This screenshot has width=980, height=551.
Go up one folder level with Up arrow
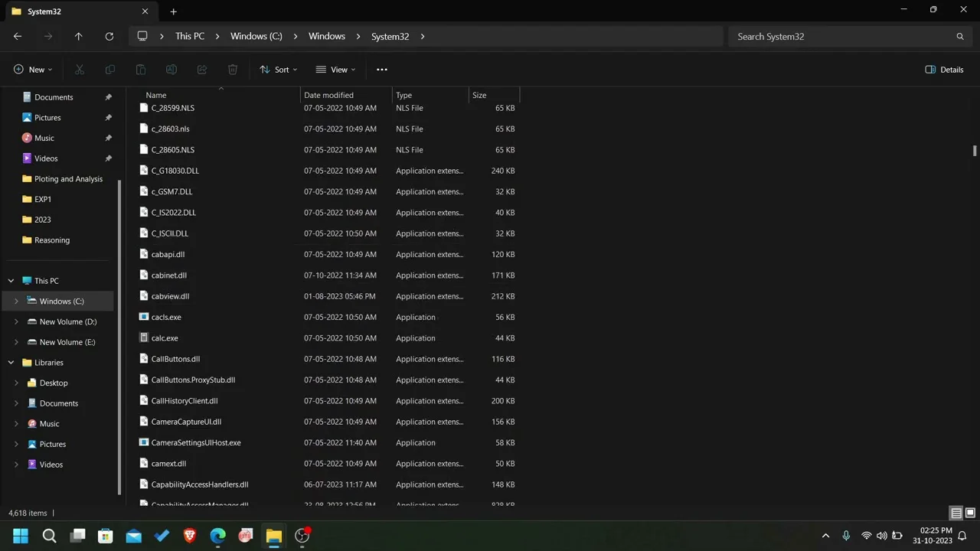(78, 36)
